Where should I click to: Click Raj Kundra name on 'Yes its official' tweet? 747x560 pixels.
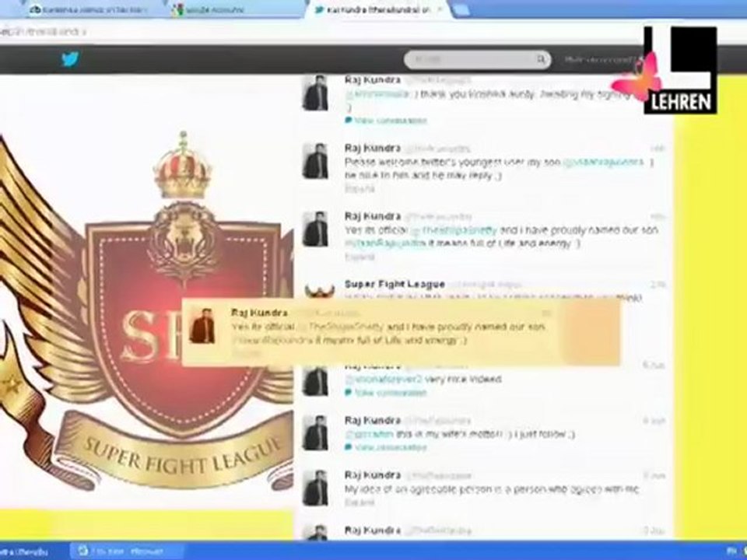(373, 216)
